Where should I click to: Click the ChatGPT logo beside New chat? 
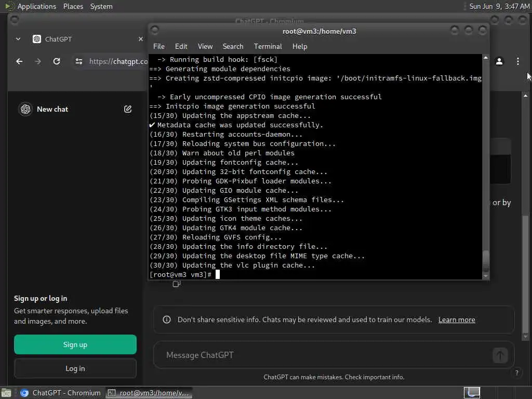coord(25,109)
